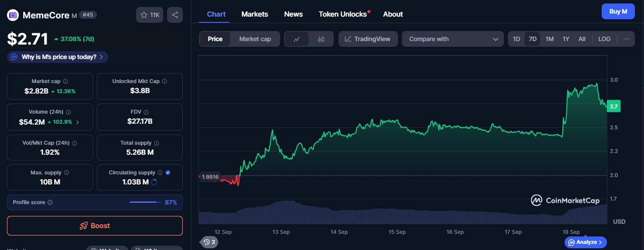Click the $3.8B unlocked cap value
The width and height of the screenshot is (644, 250).
click(x=140, y=91)
